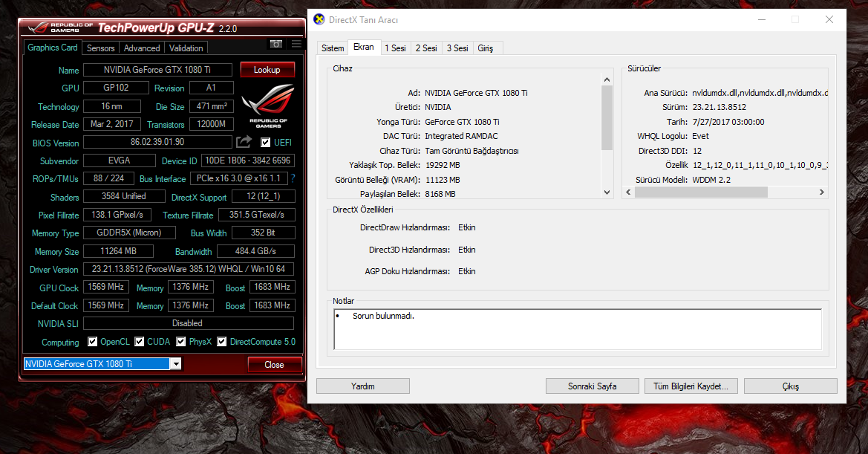Click the Pixel Fillrate 138.1 GPixel/s field

click(117, 214)
